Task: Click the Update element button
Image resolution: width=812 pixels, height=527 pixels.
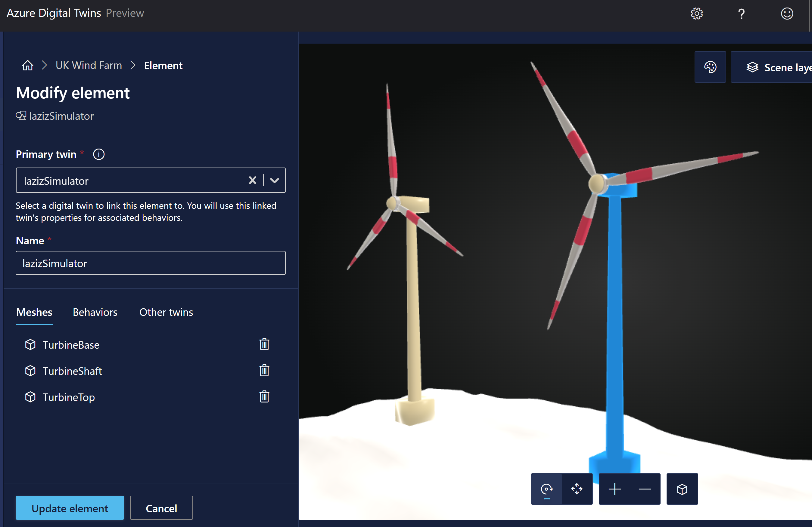Action: point(70,508)
